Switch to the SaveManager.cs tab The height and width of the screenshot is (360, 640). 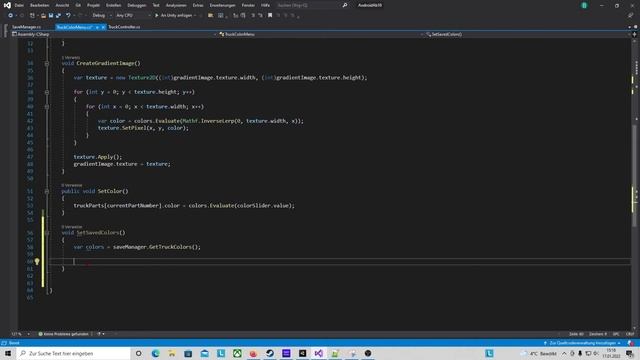coord(27,27)
